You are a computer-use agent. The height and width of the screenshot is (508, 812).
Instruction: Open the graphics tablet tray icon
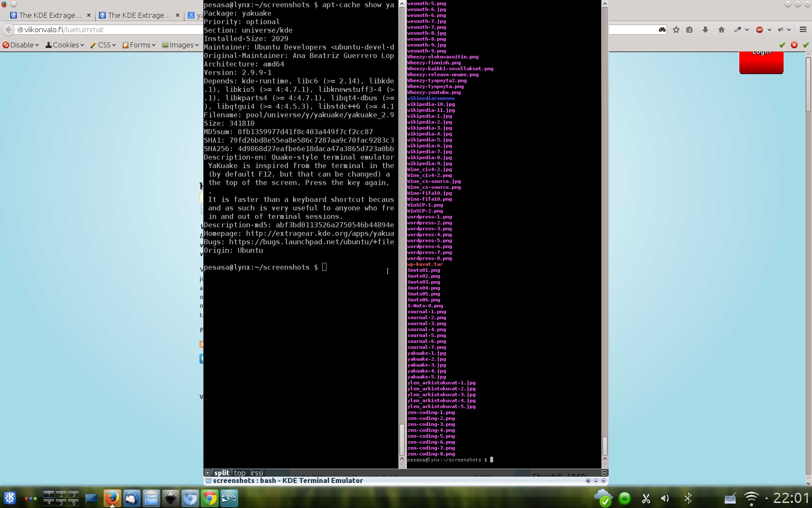tap(730, 498)
